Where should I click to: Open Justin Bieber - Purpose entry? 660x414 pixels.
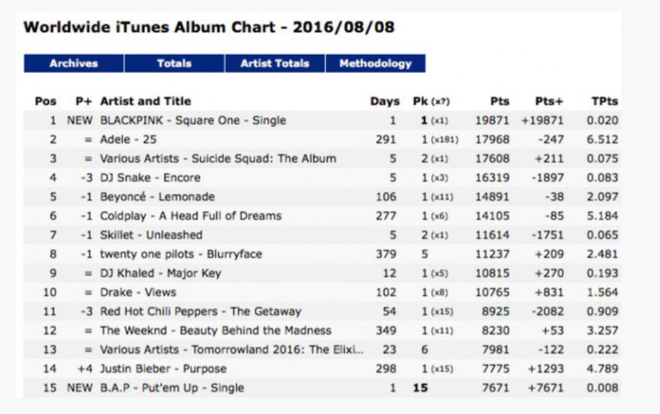click(163, 369)
